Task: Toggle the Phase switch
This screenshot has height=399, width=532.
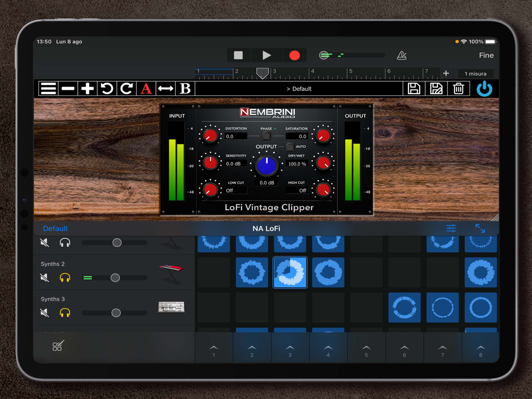Action: pos(267,136)
